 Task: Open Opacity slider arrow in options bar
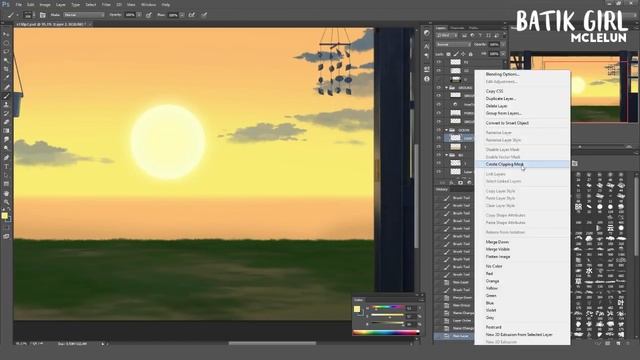pos(139,15)
